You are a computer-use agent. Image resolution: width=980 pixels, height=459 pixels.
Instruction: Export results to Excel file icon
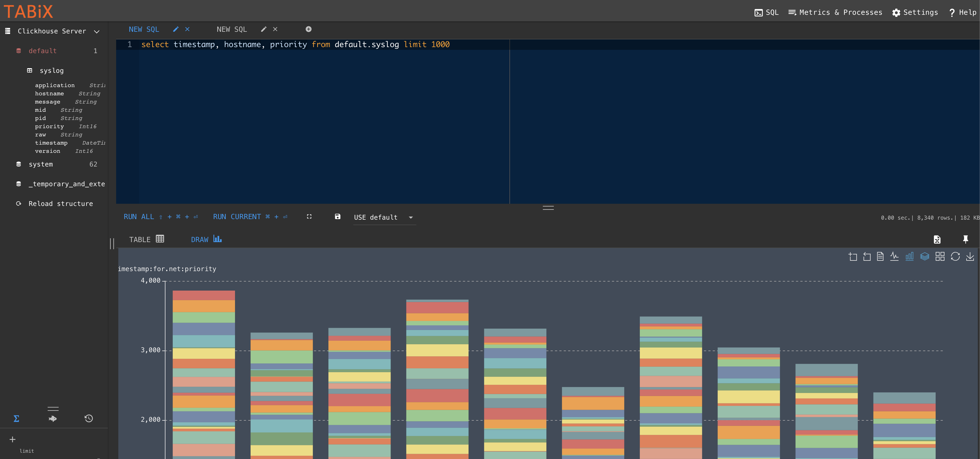point(937,240)
